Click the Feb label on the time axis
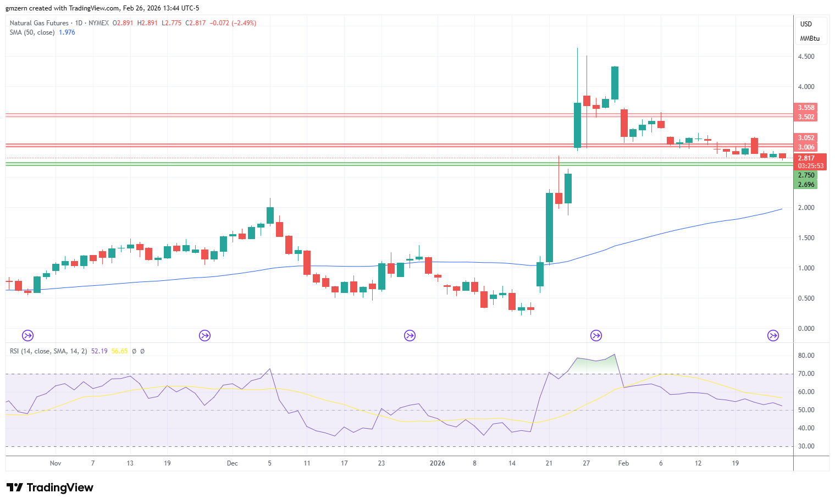 623,463
